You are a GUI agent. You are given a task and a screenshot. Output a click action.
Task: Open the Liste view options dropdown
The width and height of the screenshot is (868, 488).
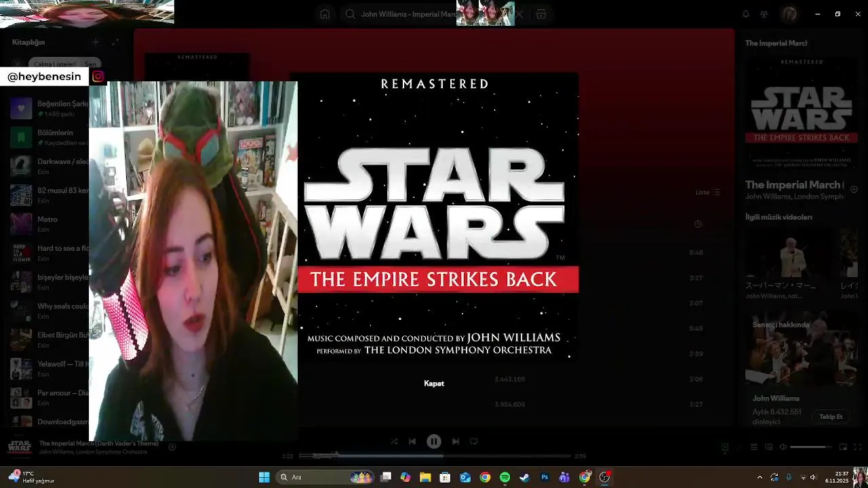pos(708,192)
